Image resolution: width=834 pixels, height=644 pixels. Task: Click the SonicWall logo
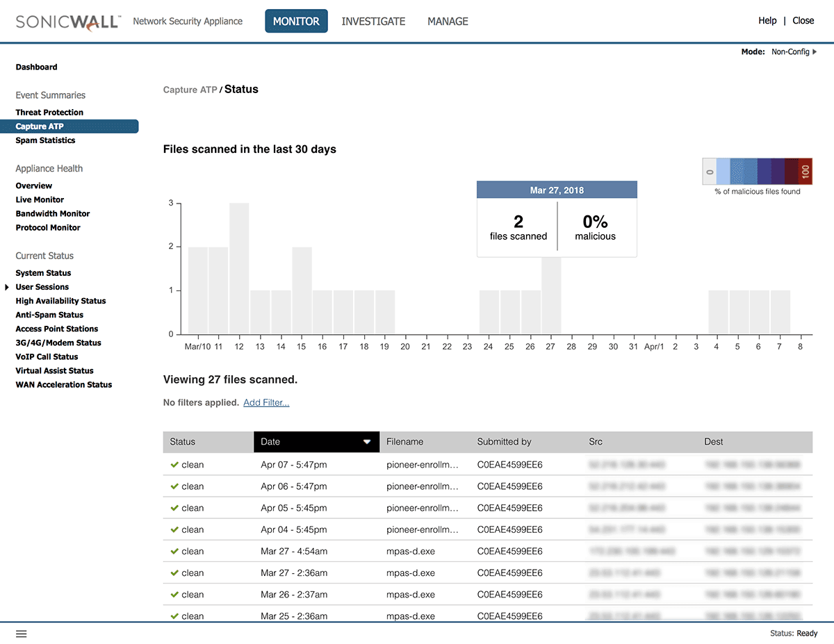click(68, 21)
